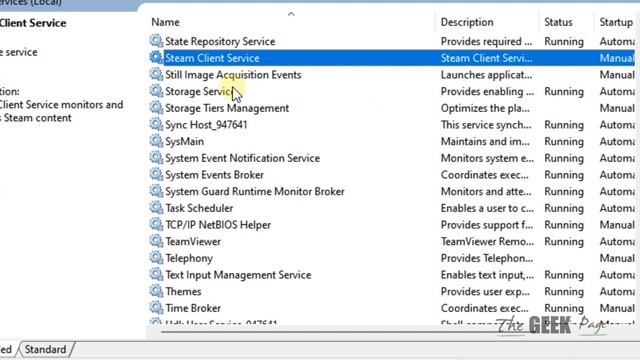Click 'Optimizes the pla...' description cell
The image size is (640, 360).
tap(485, 108)
